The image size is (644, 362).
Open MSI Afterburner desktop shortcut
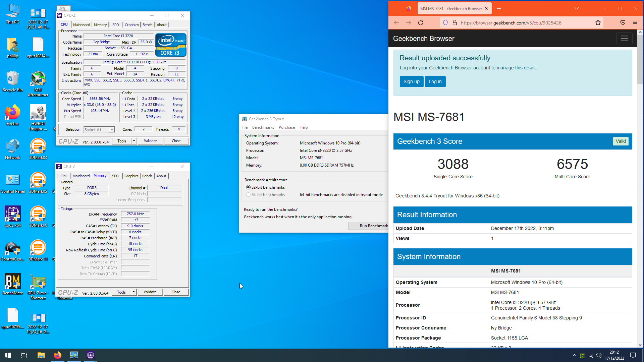pos(38,84)
